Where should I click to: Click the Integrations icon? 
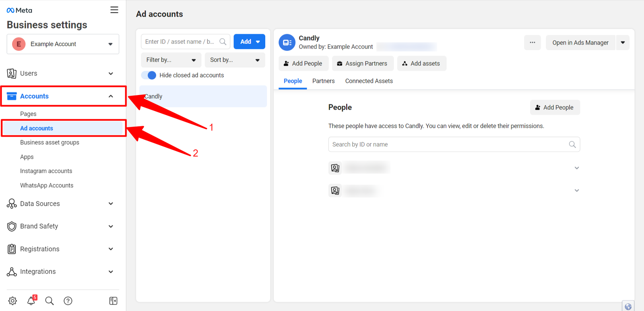pos(12,272)
